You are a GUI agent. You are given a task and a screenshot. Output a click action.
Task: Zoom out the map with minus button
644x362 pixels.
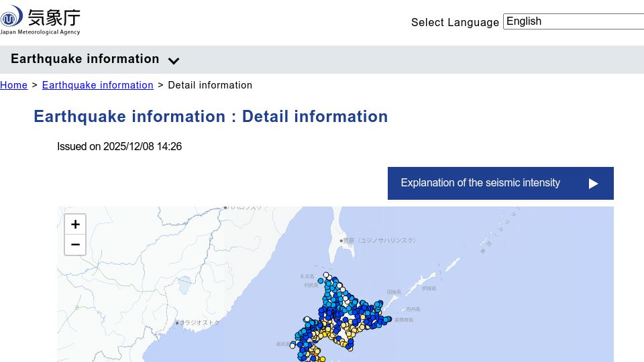click(x=75, y=245)
